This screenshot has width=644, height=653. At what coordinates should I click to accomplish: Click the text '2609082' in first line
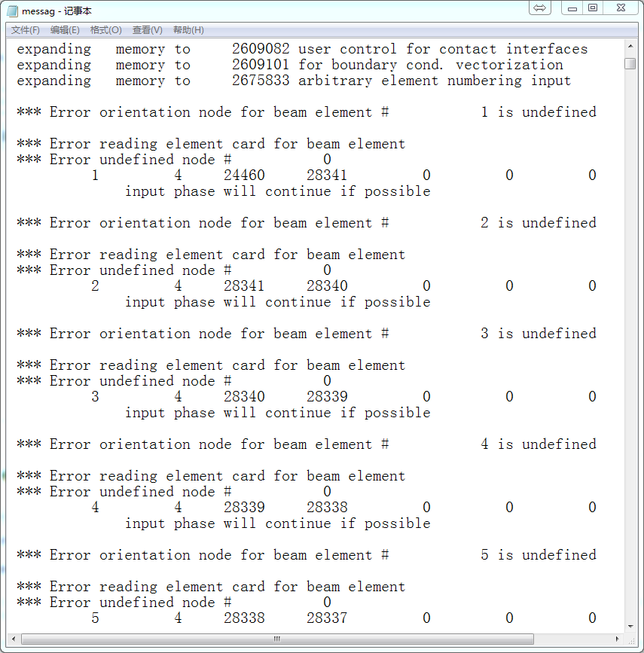click(261, 49)
